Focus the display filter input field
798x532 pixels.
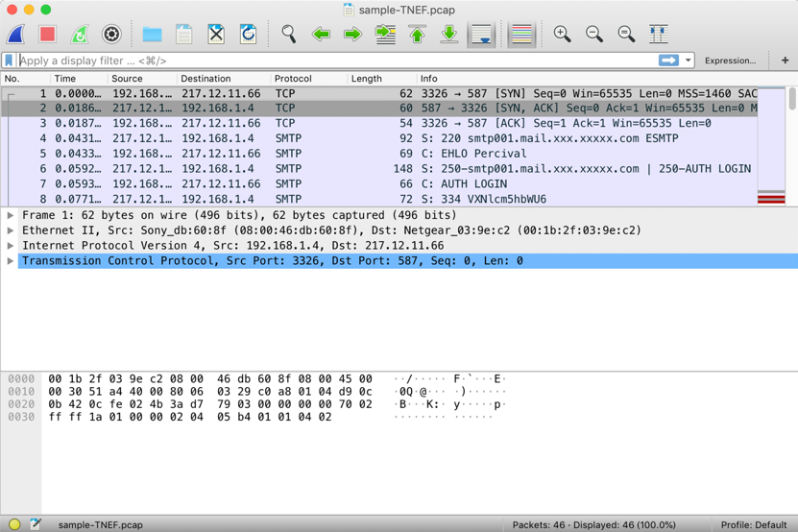[x=338, y=60]
